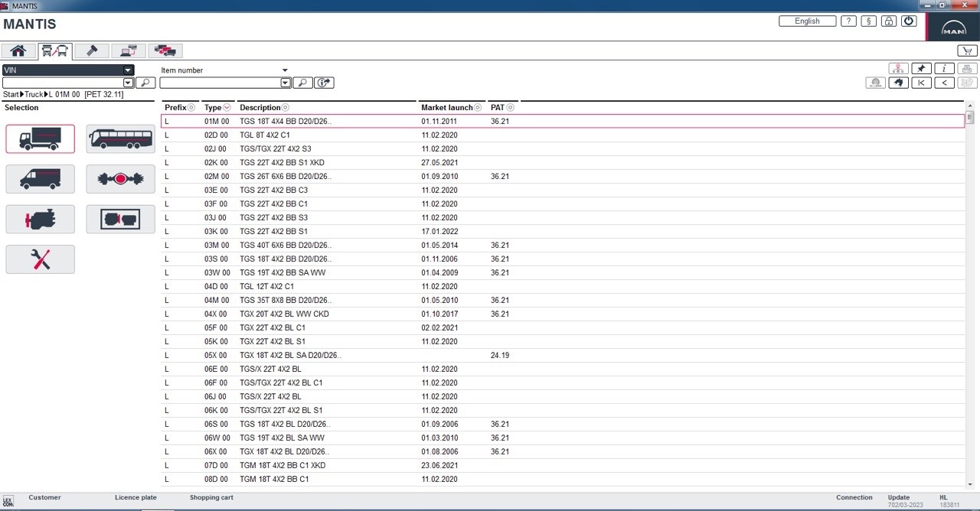Click the Shopping cart status bar label

pos(211,498)
